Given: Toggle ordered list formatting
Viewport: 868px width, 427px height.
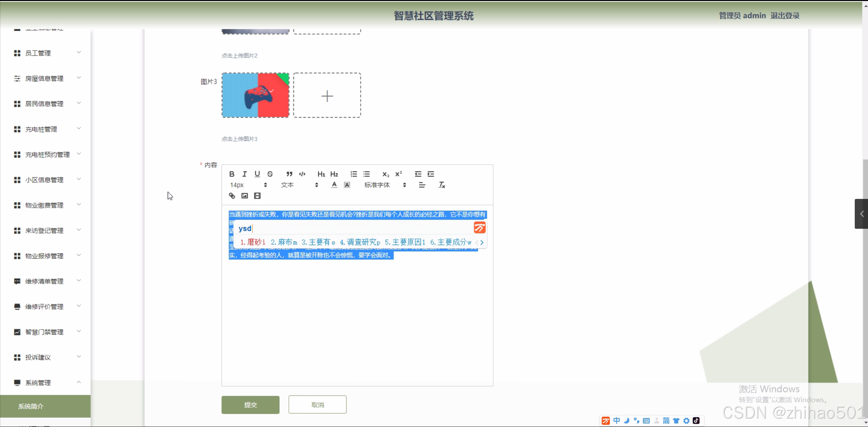Looking at the screenshot, I should tap(354, 174).
